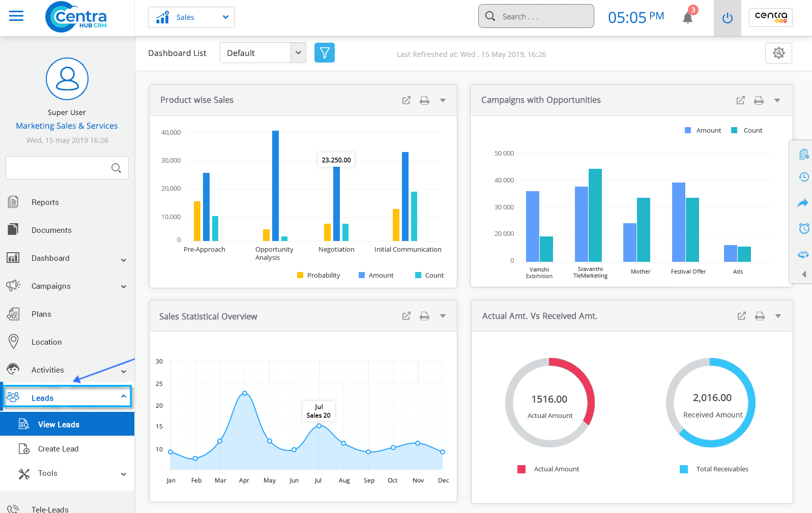Click the history icon in right panel
The image size is (812, 513).
[x=803, y=177]
